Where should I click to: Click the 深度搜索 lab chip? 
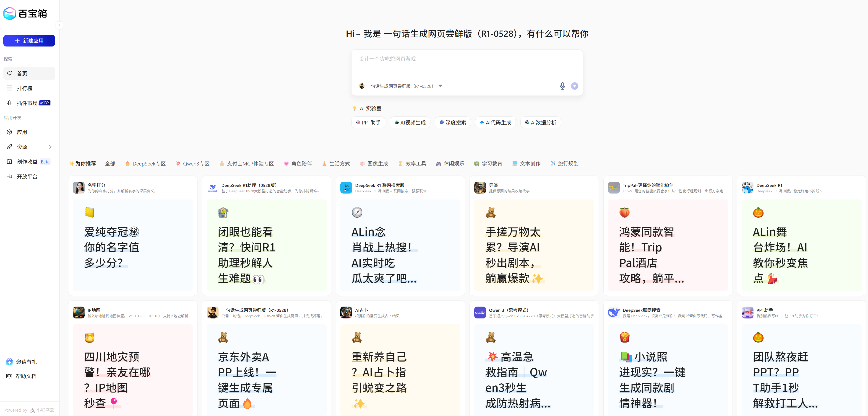[453, 122]
